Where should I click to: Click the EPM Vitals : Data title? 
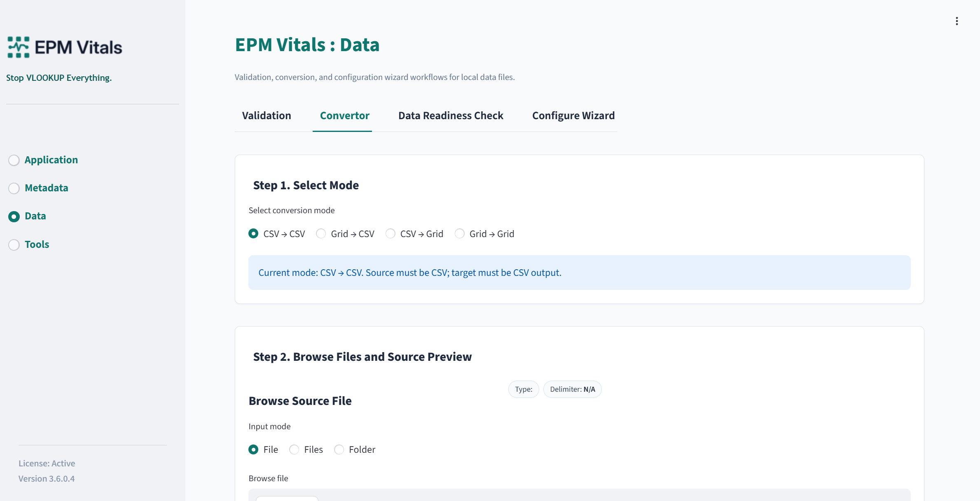coord(307,45)
